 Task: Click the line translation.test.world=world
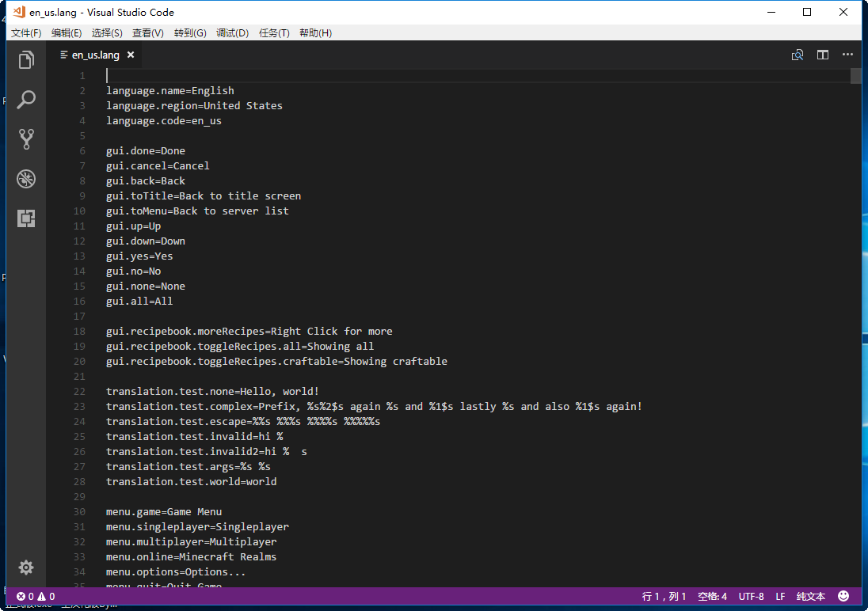tap(192, 481)
